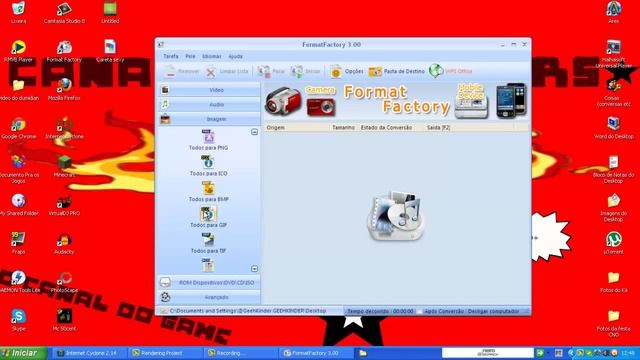Click the output folder icon in status bar
Image resolution: width=640 pixels, height=360 pixels.
click(x=164, y=311)
